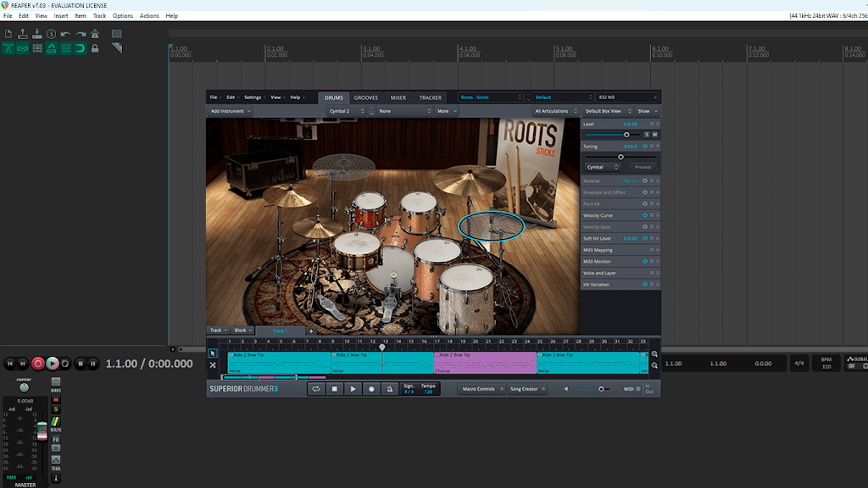Select the arrow pointer tool in song track
The height and width of the screenshot is (488, 868).
coord(213,353)
